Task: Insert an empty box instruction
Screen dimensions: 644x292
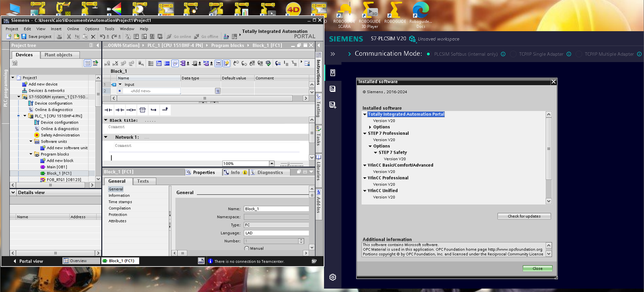Action: [x=142, y=110]
